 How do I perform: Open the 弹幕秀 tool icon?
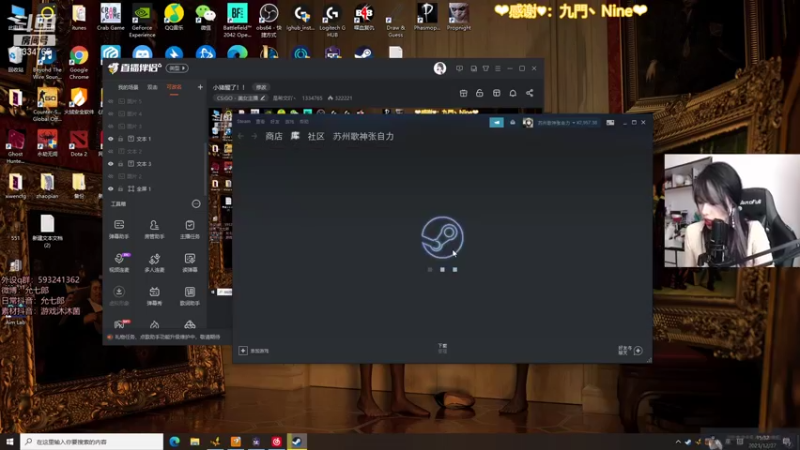tap(154, 296)
